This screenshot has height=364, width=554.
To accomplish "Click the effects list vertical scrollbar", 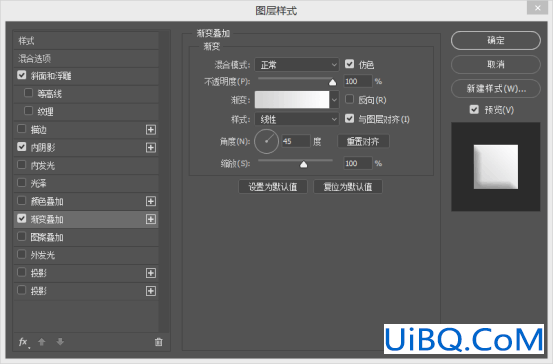I will 164,182.
